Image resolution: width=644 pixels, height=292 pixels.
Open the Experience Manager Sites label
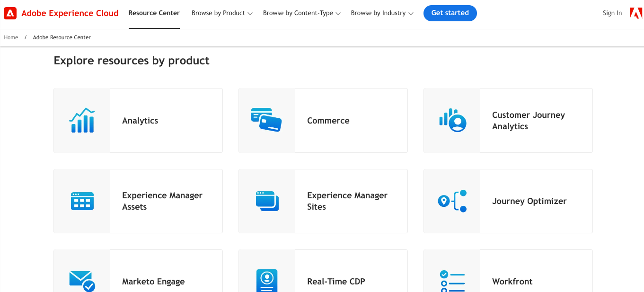pyautogui.click(x=347, y=201)
